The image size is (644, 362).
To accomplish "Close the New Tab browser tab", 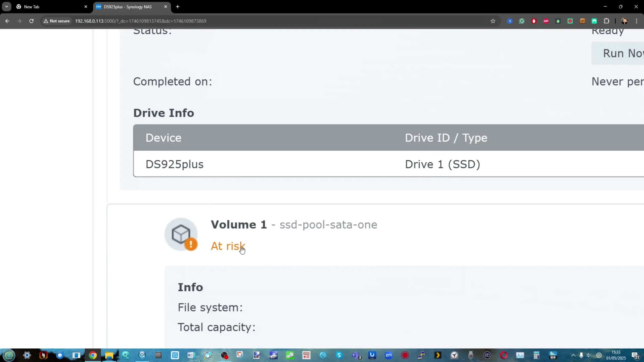I will tap(86, 7).
